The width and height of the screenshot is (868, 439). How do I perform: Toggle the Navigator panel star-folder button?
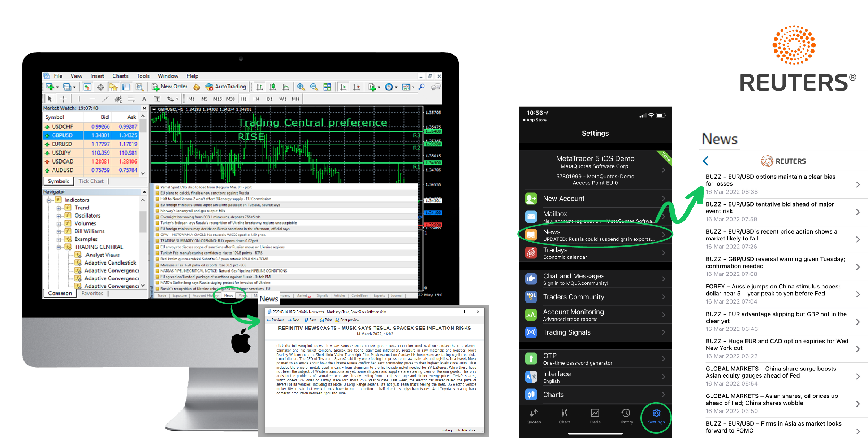(113, 87)
